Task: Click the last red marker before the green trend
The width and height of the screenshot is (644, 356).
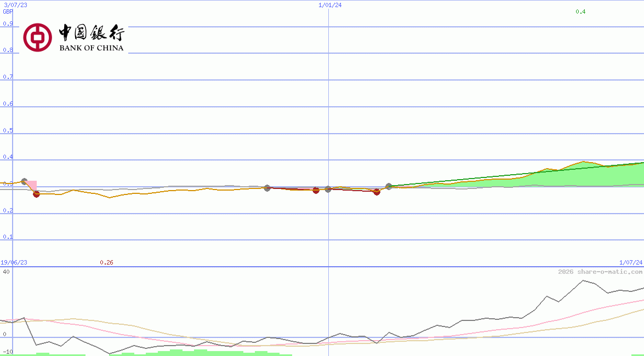Action: (377, 192)
